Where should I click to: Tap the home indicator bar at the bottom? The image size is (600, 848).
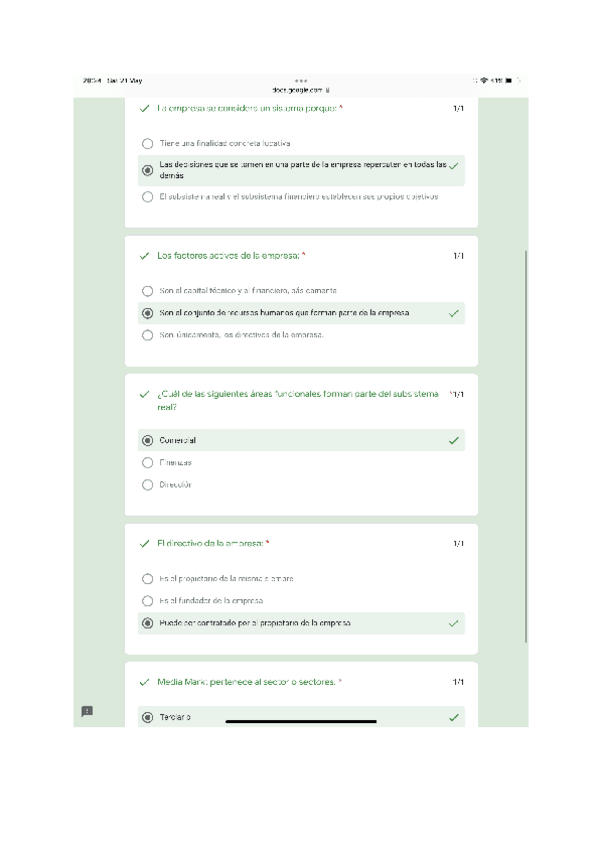(x=301, y=721)
